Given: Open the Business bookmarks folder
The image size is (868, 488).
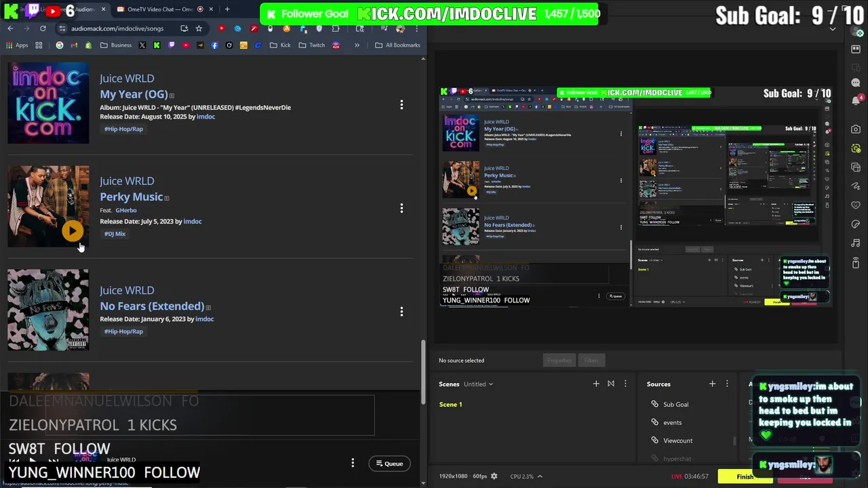Looking at the screenshot, I should pyautogui.click(x=116, y=45).
